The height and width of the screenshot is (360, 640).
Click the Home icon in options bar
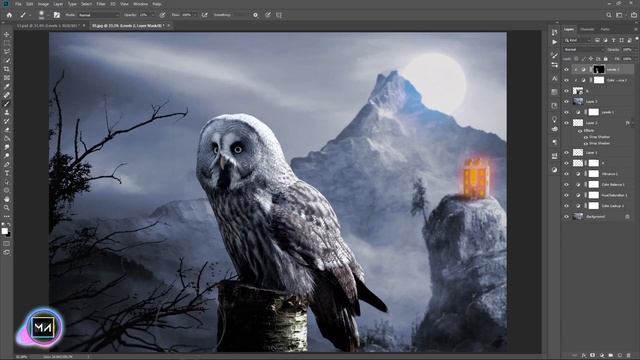(x=9, y=15)
